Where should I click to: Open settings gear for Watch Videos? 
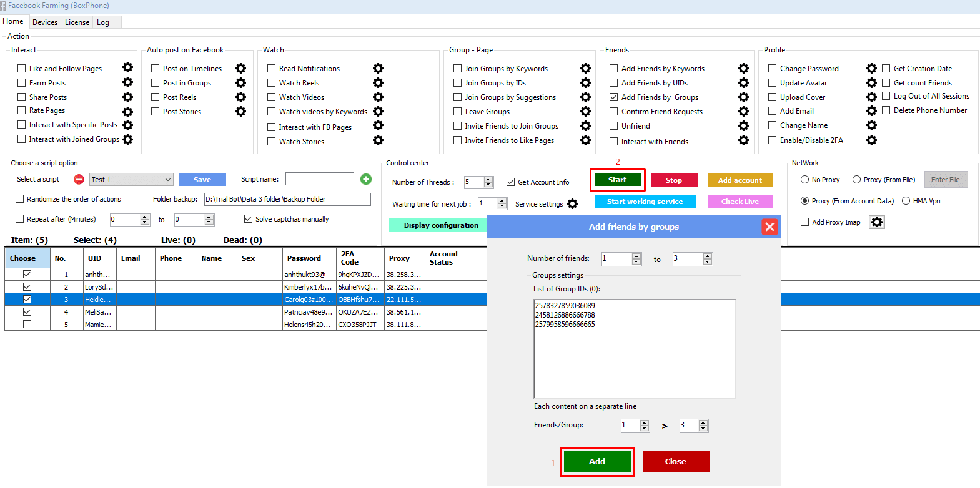[378, 97]
